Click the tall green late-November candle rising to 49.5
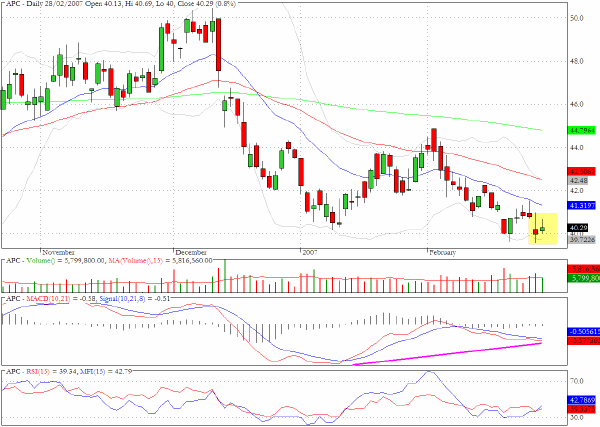The width and height of the screenshot is (600, 427). coord(161,49)
